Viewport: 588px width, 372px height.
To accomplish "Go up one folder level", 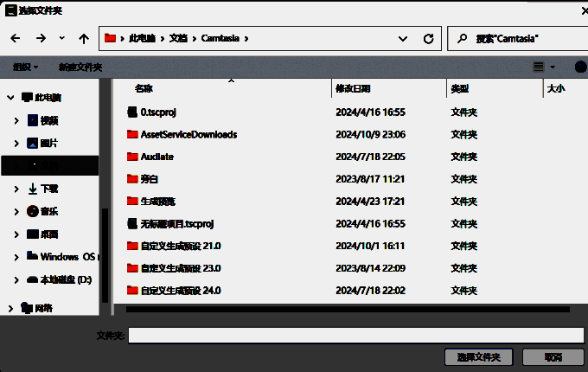I will 84,38.
